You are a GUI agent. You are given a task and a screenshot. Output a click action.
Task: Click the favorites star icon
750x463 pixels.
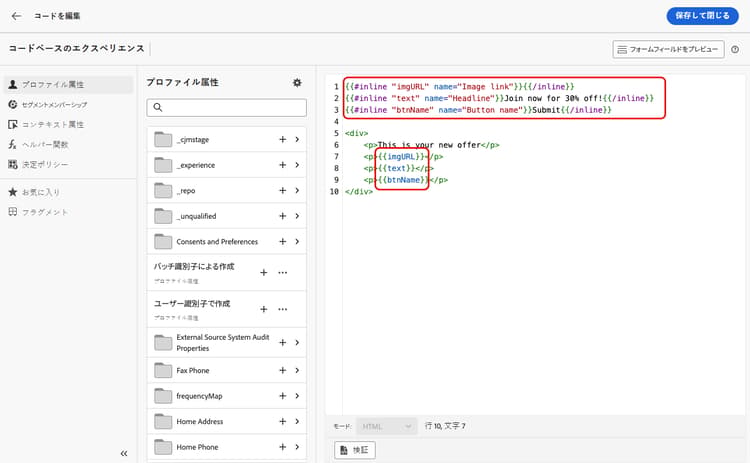[x=13, y=192]
